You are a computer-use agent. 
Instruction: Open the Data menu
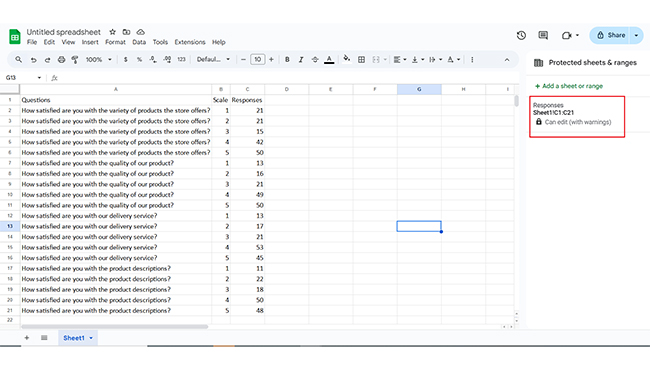click(x=139, y=42)
